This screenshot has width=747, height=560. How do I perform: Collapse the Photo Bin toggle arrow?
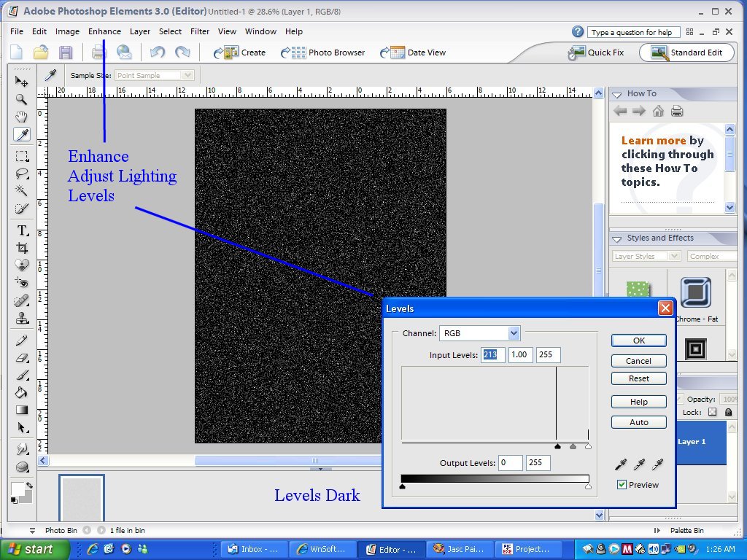click(x=32, y=531)
